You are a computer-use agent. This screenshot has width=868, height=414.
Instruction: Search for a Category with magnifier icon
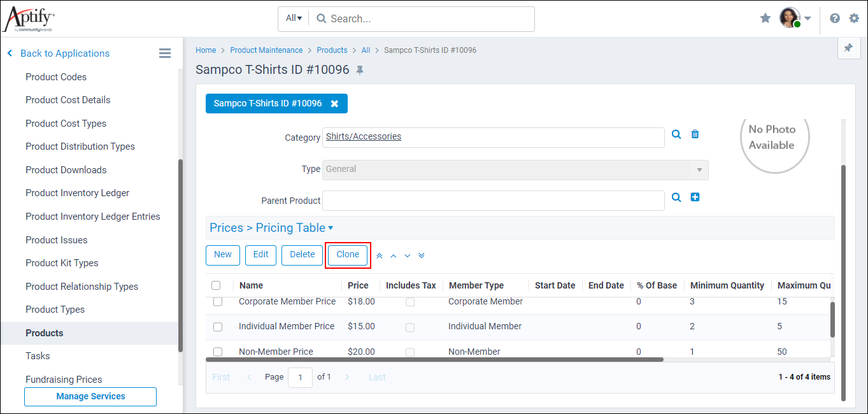coord(676,134)
